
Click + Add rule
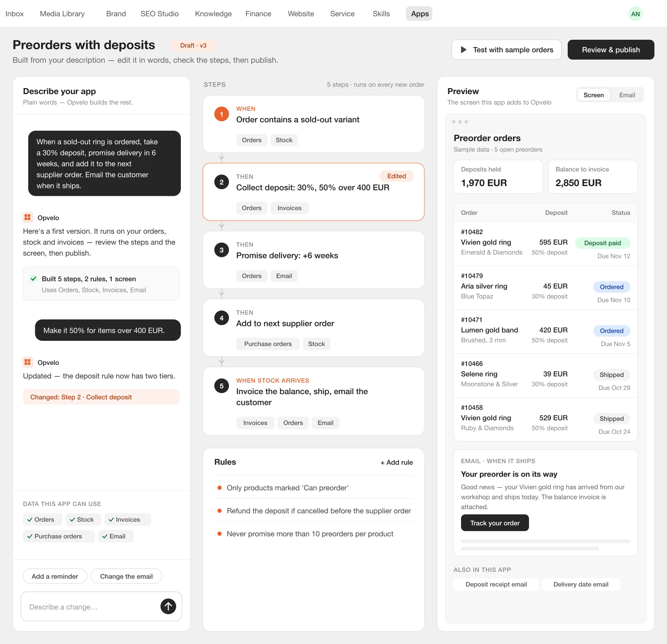click(x=397, y=462)
